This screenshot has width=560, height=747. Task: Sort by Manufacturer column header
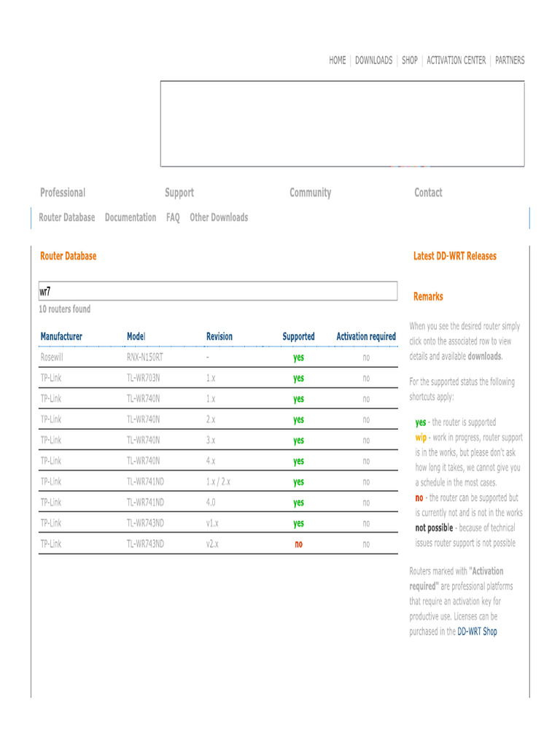tap(61, 336)
